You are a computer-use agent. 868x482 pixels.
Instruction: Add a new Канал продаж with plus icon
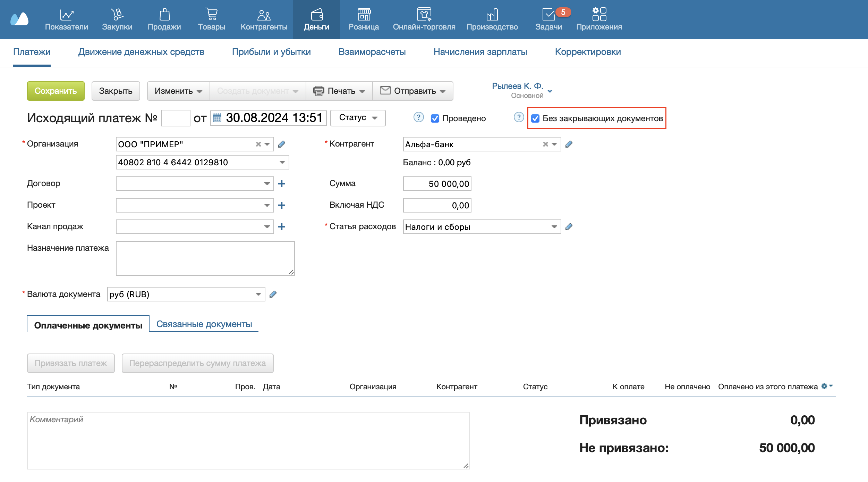(282, 227)
